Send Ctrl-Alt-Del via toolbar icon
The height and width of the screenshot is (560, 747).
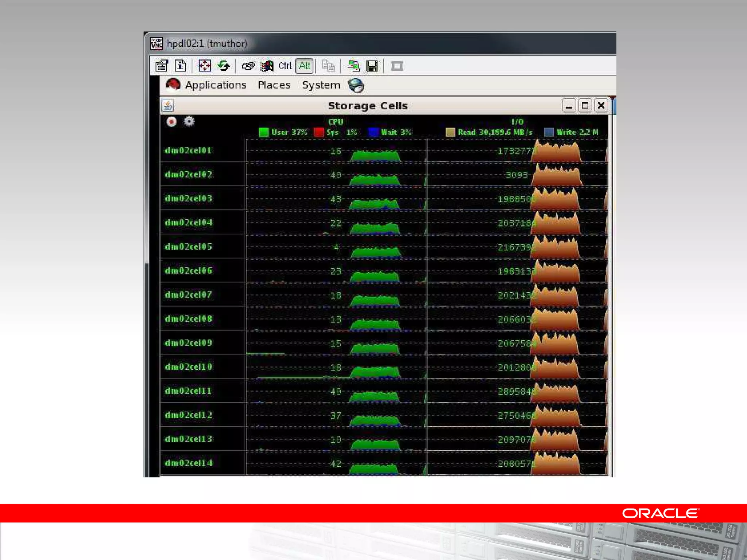[x=248, y=66]
